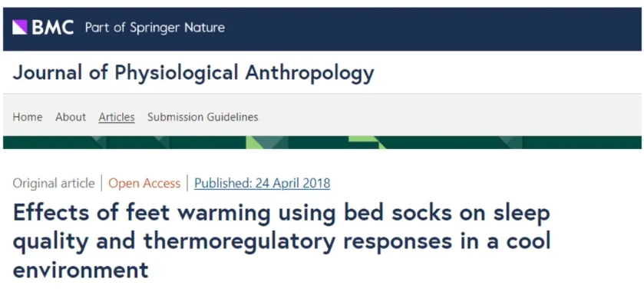
Task: Click the bed socks article title heading
Action: (x=282, y=241)
